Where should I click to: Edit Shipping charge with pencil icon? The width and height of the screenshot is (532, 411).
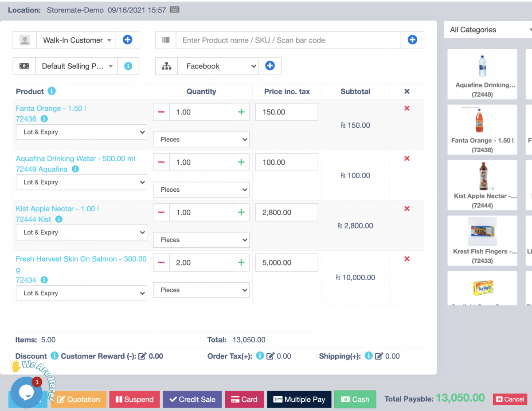tap(379, 356)
